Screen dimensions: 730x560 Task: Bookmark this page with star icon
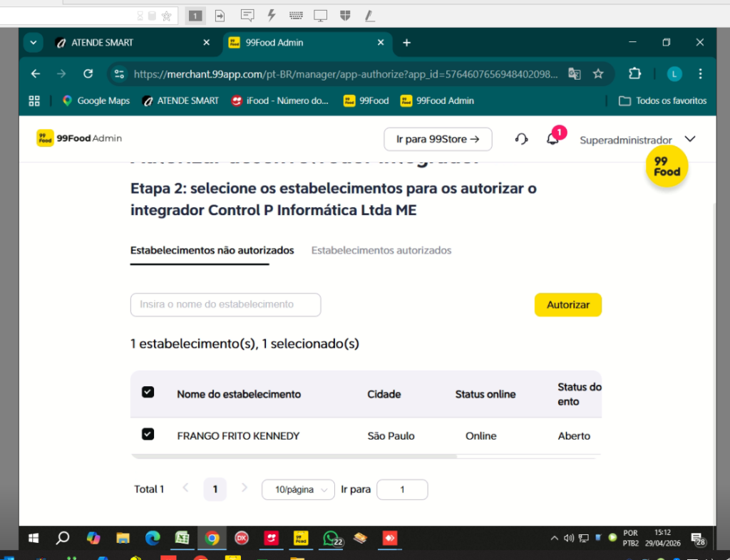598,73
